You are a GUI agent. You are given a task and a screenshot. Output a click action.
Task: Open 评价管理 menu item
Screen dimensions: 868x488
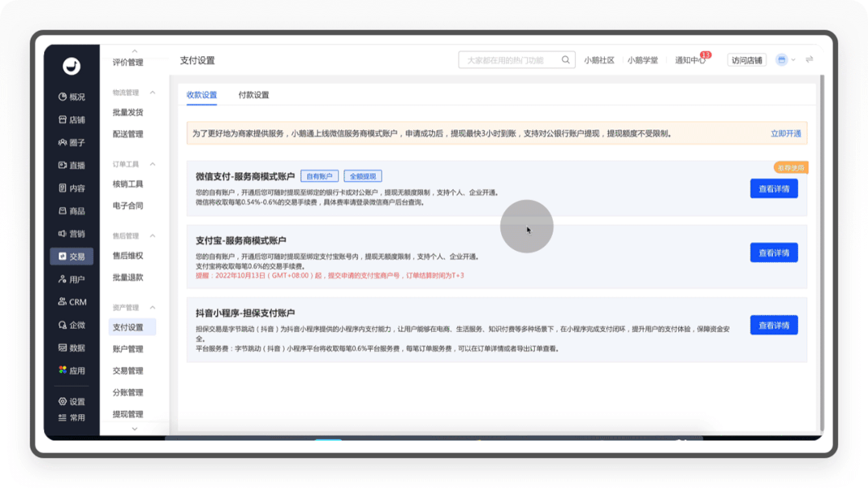point(128,63)
